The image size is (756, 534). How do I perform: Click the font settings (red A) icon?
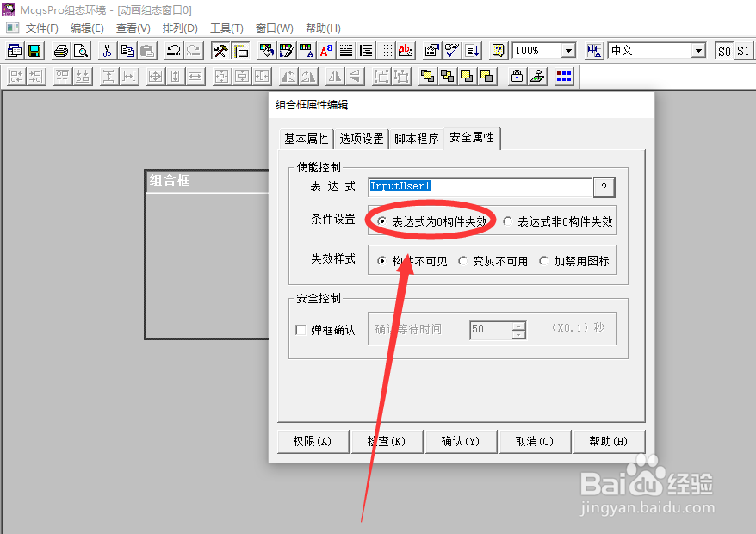coord(326,51)
